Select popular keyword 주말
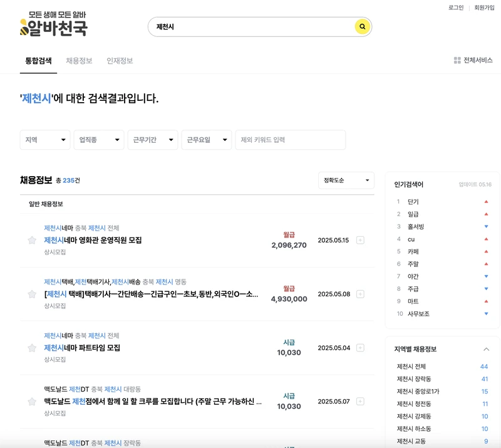Screen dimensions: 501x448 tap(413, 264)
